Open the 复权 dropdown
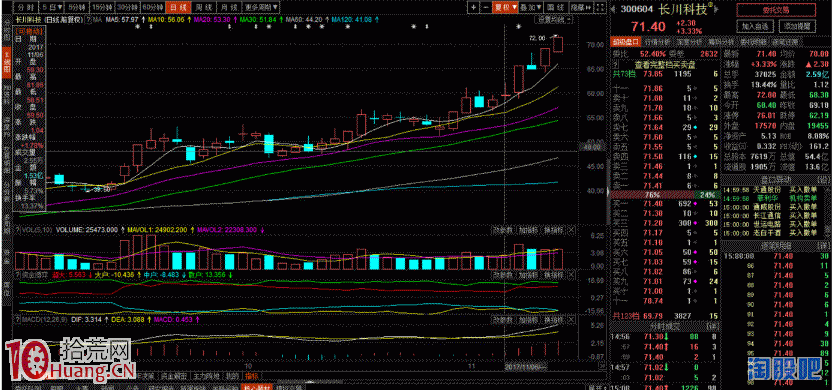The height and width of the screenshot is (390, 833). pyautogui.click(x=505, y=7)
